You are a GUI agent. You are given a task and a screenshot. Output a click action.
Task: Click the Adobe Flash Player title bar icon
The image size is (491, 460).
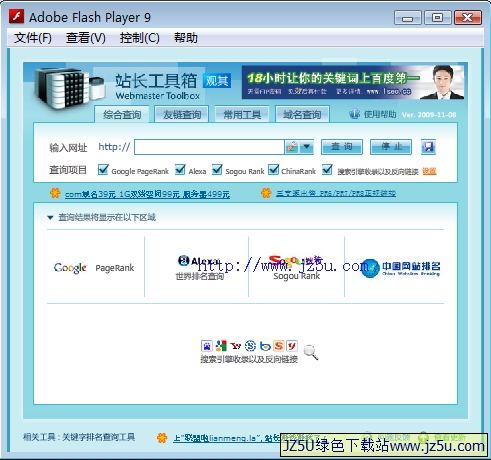click(16, 16)
